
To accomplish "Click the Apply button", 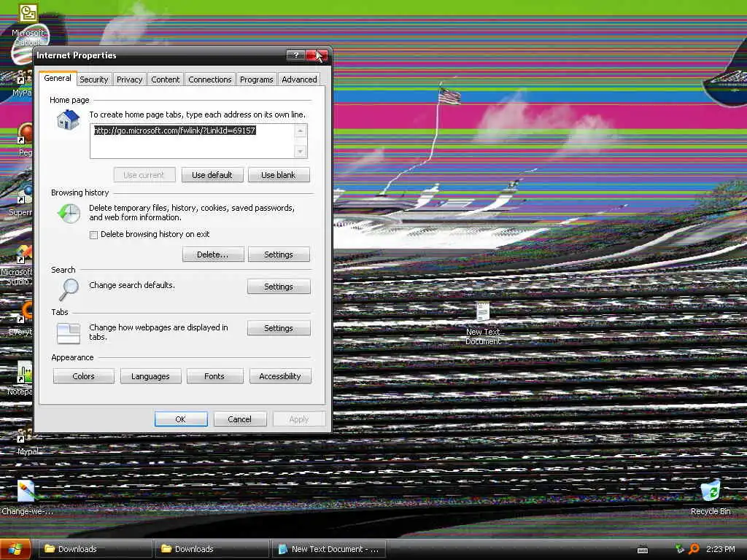I will pos(299,419).
